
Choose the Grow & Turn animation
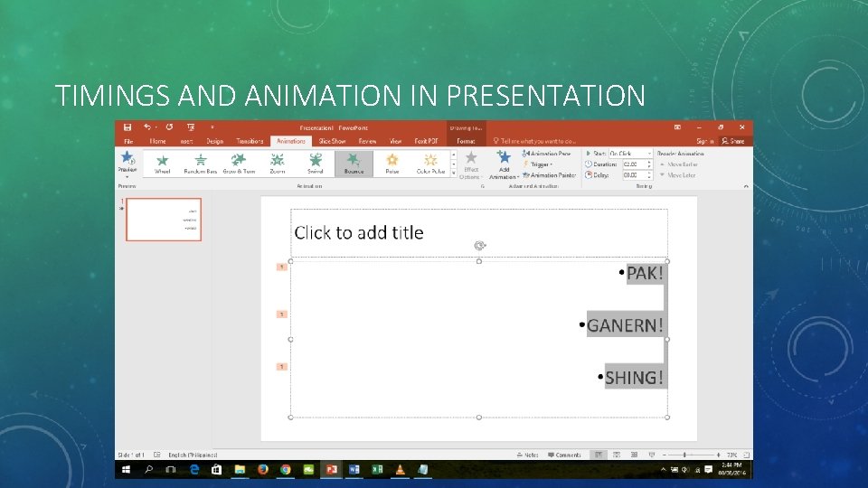(x=239, y=164)
